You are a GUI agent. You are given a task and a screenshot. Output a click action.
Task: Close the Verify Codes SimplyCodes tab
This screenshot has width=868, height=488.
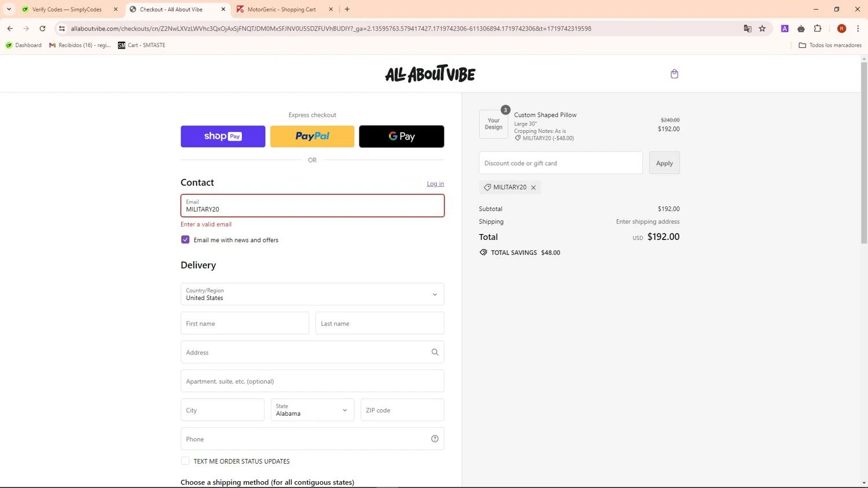click(x=116, y=9)
